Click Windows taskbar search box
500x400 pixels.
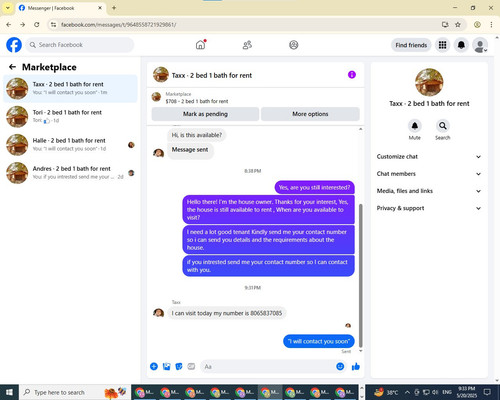coord(75,392)
